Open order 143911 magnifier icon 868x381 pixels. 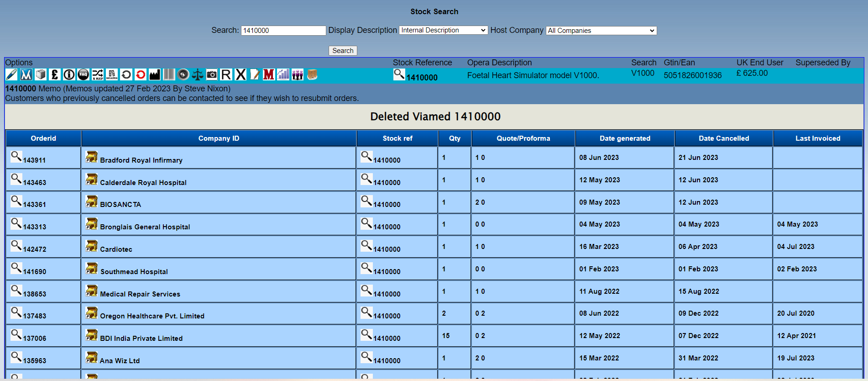(x=16, y=157)
